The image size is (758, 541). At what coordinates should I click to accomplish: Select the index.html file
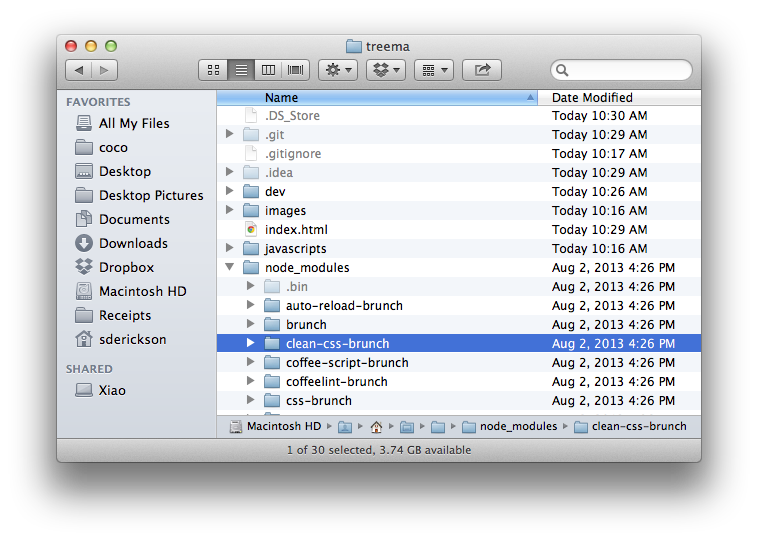coord(459,230)
